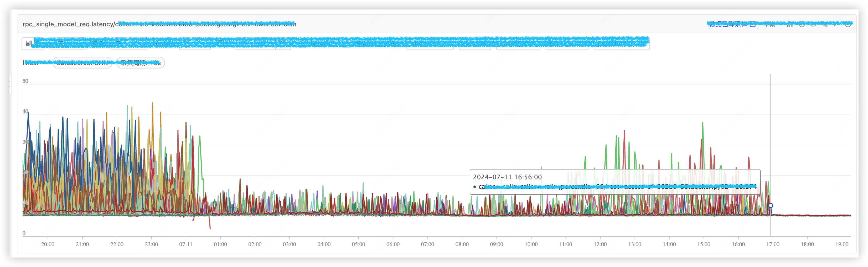Viewport: 868px width, 267px height.
Task: Click the external-link icon beside 数据已降采样
Action: 753,24
